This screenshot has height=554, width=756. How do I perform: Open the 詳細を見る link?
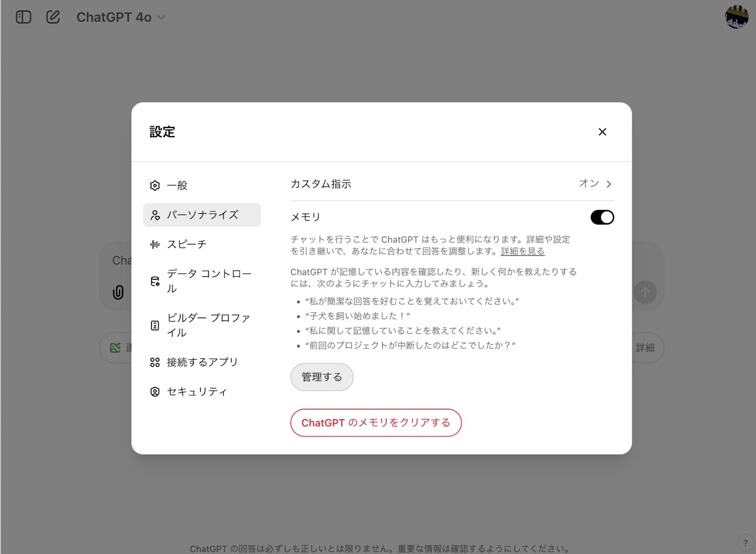pos(523,251)
